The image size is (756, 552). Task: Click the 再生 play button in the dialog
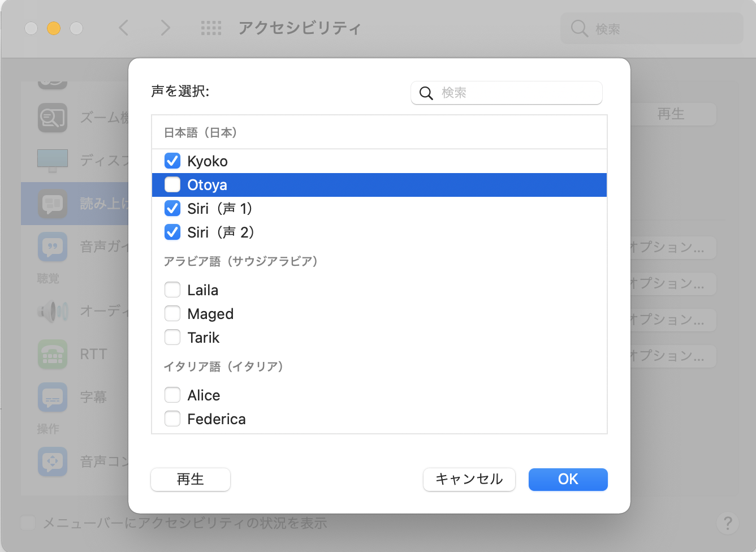[x=191, y=480]
